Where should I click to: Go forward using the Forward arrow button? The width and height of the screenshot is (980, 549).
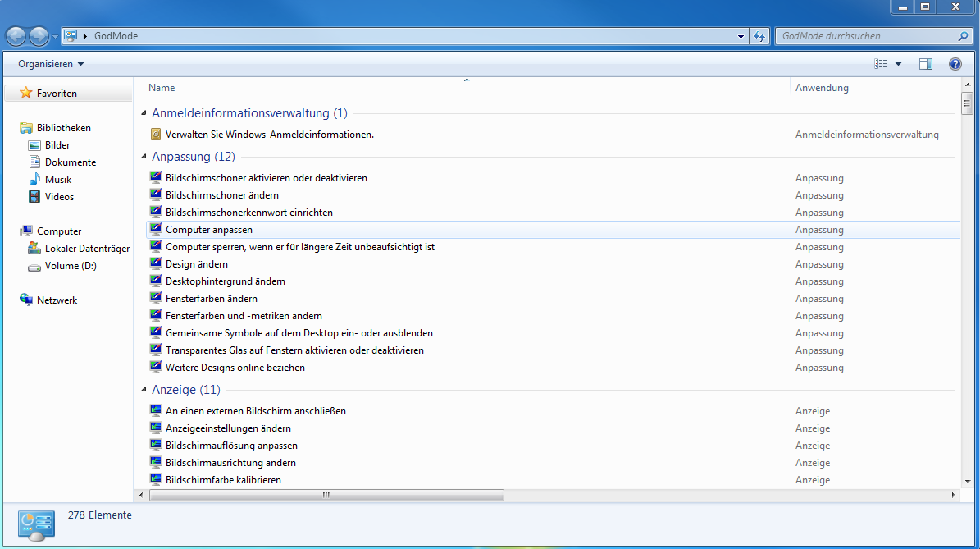39,36
